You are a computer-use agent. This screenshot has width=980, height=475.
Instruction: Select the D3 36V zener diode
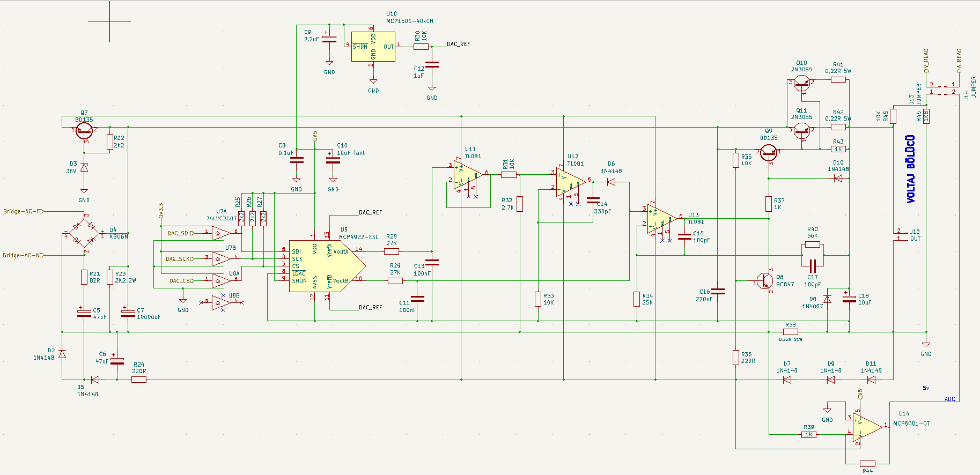[x=84, y=168]
